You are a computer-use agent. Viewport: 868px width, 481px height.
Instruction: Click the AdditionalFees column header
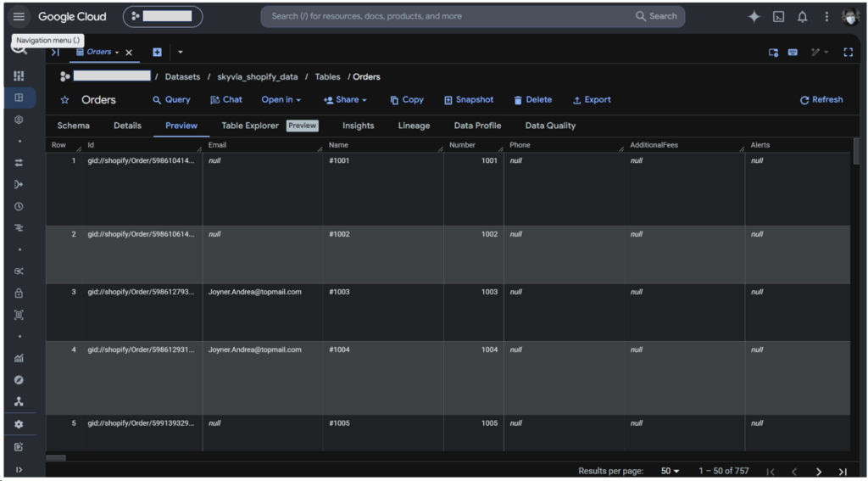684,145
